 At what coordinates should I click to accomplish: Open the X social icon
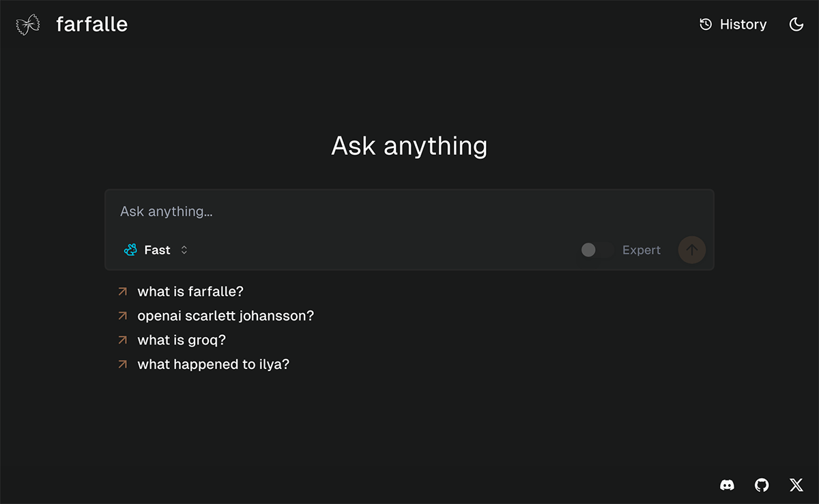pos(796,485)
